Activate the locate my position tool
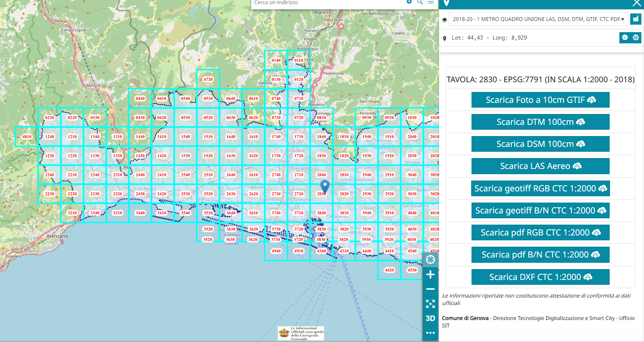Screen dimensions: 644x342 (x=430, y=260)
